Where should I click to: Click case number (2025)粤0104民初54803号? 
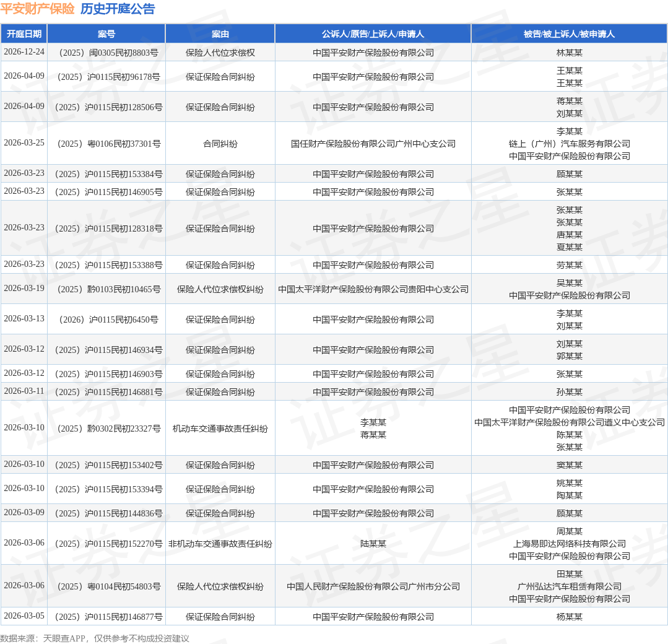[x=106, y=587]
